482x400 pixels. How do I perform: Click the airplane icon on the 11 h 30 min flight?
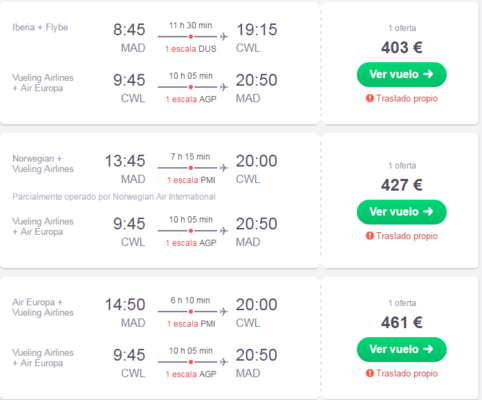(x=224, y=36)
